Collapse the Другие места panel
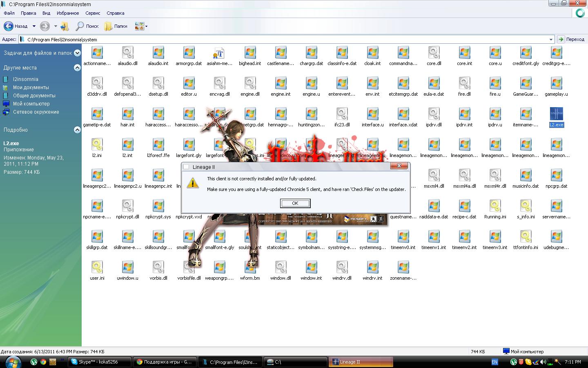Image resolution: width=588 pixels, height=368 pixels. point(77,67)
